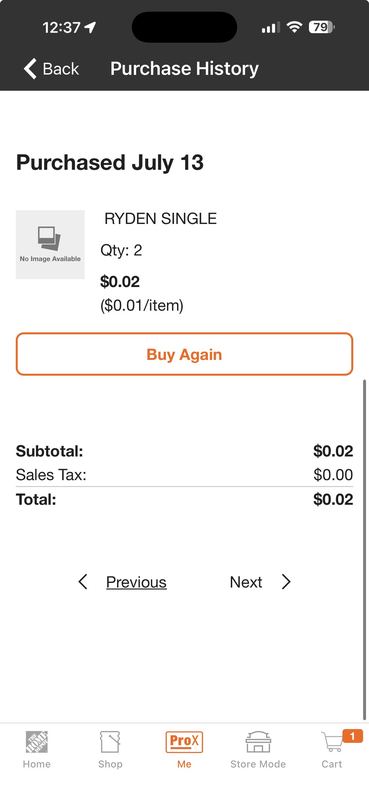The height and width of the screenshot is (800, 369).
Task: Open the Cart icon
Action: [333, 741]
